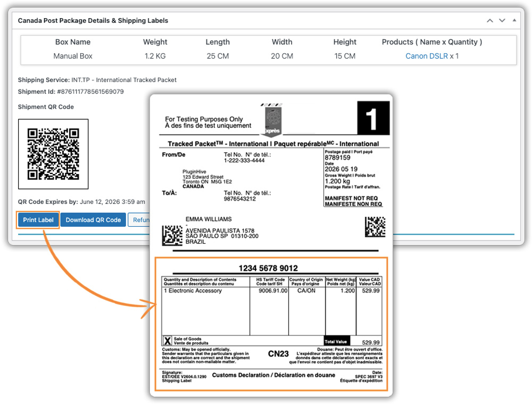
Task: Click EMMA WILLIAMS recipient name on label
Action: (x=209, y=219)
